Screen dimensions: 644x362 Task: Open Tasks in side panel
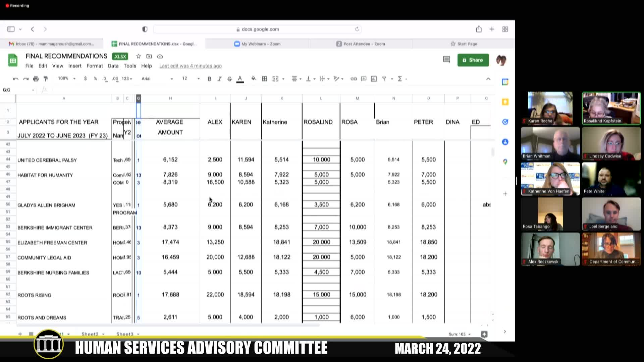click(x=505, y=122)
